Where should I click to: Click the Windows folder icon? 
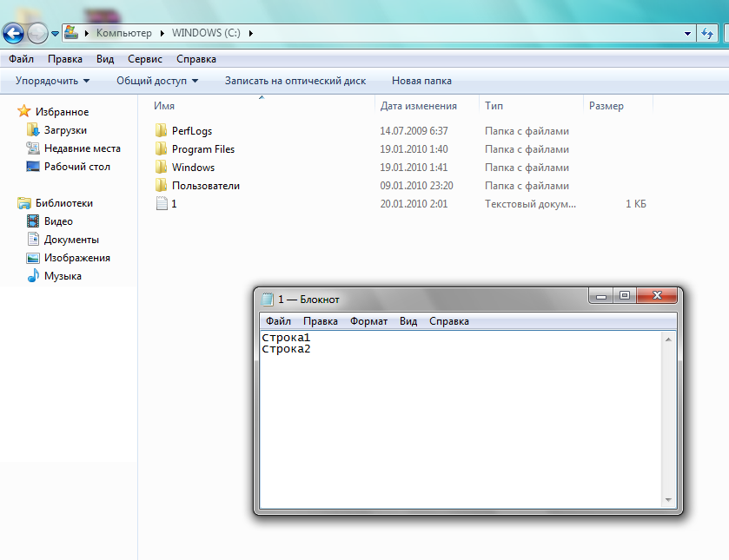[x=161, y=167]
